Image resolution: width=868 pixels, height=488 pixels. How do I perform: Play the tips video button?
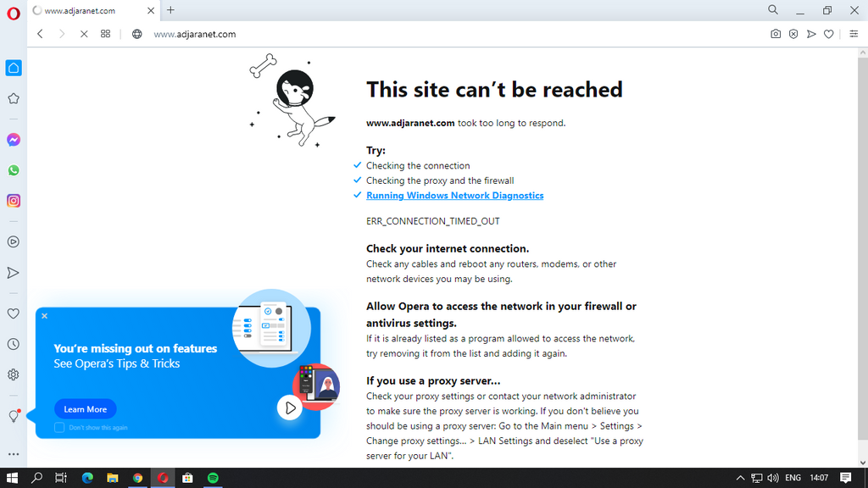pos(290,408)
